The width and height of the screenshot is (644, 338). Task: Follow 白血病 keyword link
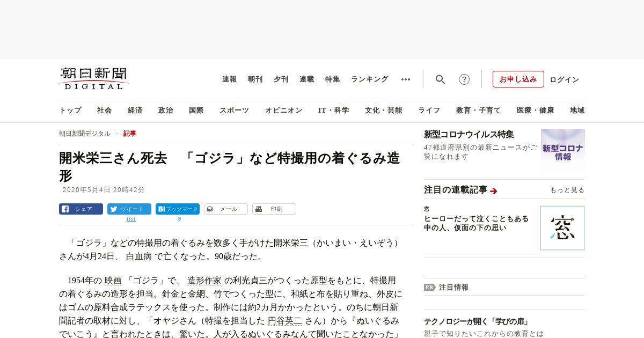(139, 256)
